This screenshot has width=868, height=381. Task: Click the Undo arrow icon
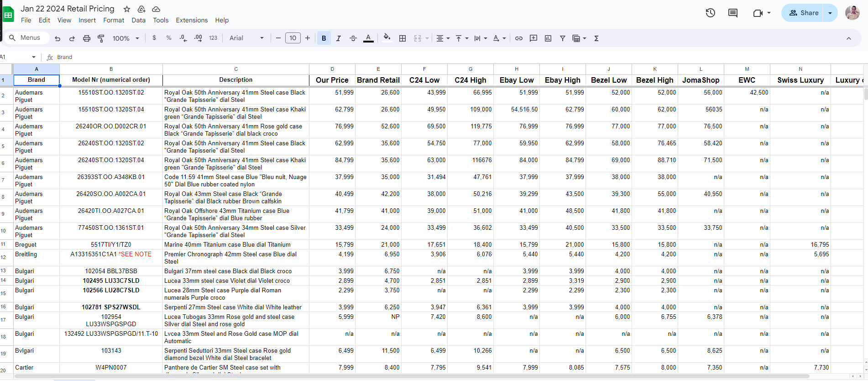tap(58, 38)
